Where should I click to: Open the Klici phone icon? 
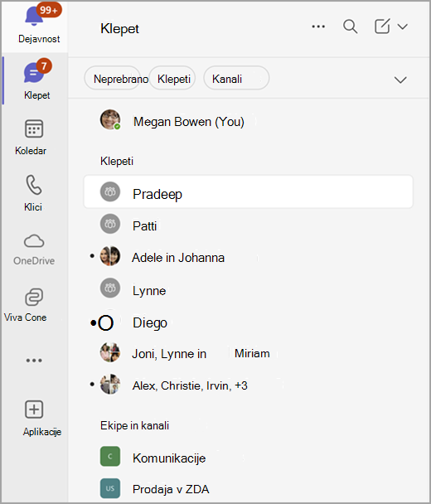34,185
